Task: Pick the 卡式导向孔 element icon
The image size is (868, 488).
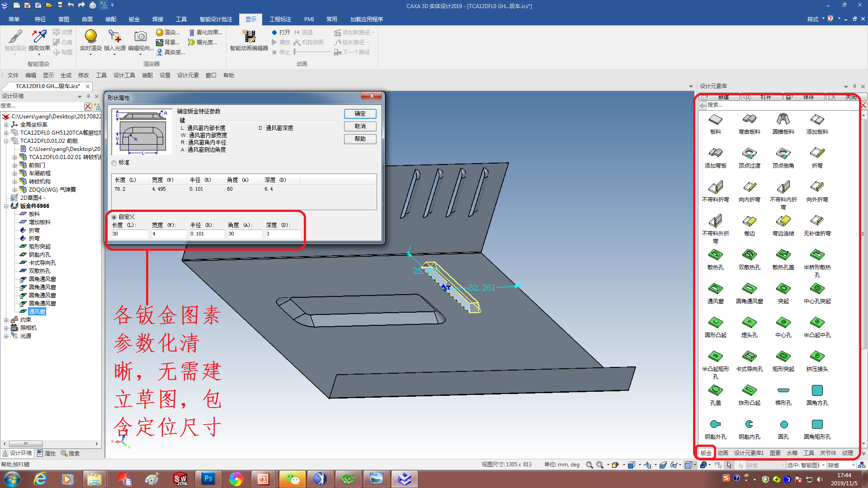Action: (x=749, y=357)
